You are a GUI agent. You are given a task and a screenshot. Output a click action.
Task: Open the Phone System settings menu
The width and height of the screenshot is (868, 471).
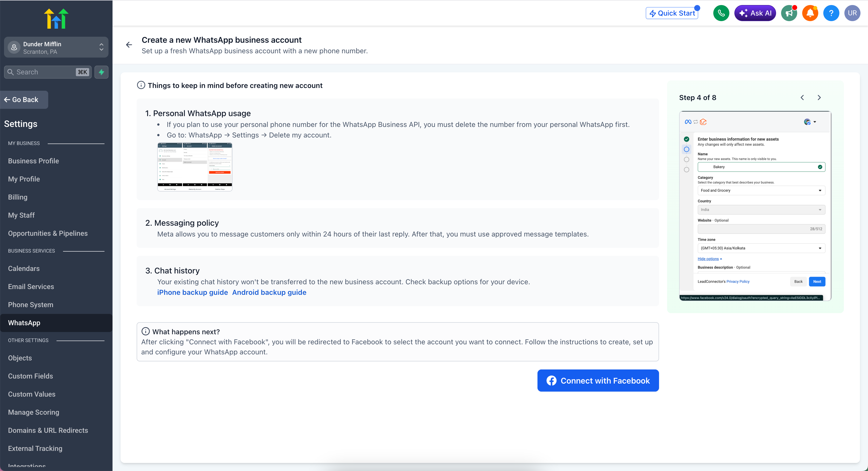31,304
